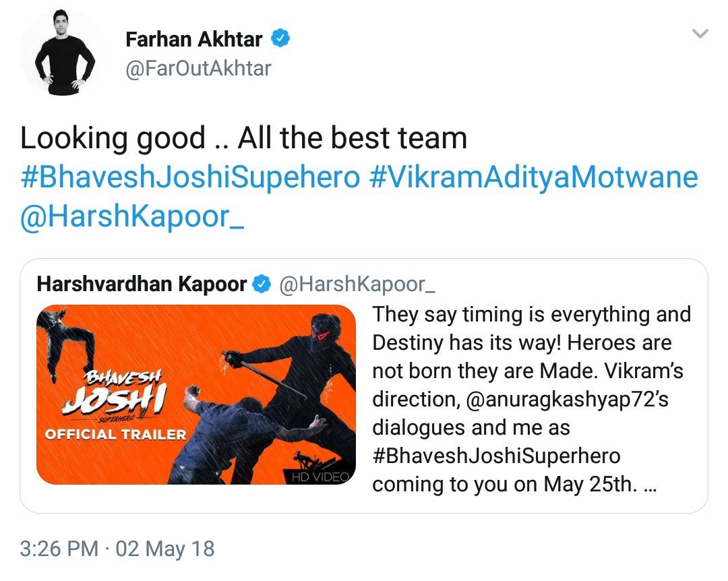The image size is (728, 581).
Task: Click the verified badge beside Harshvardhan Kapoor
Action: coord(261,284)
